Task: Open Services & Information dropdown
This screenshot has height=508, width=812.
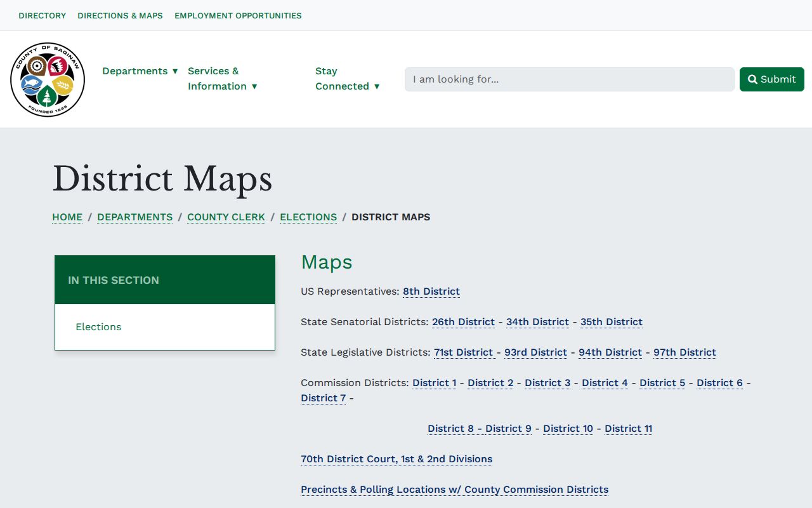Action: (x=223, y=79)
